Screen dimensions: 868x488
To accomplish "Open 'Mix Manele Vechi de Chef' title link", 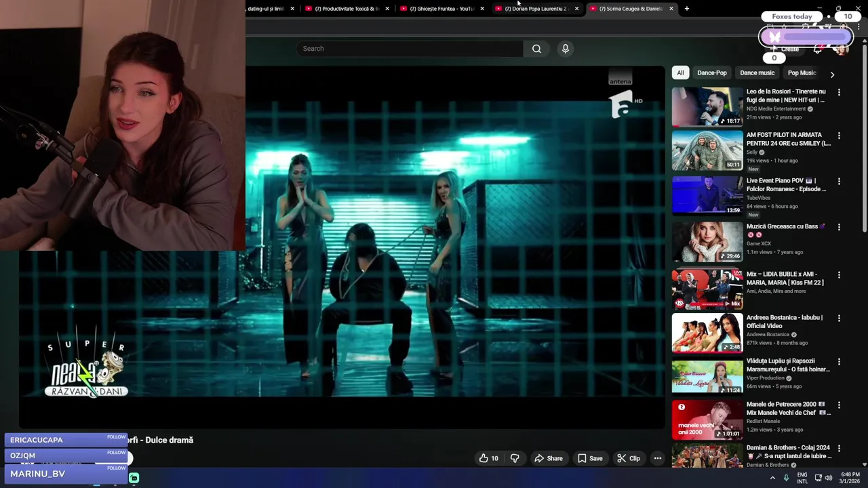I will pos(788,408).
